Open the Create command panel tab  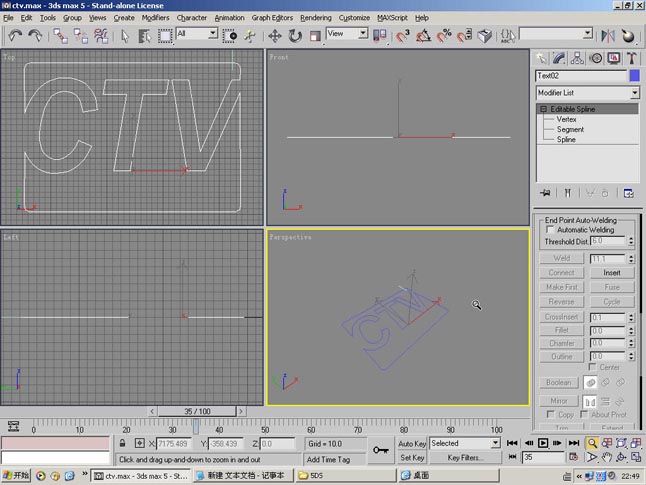coord(541,58)
